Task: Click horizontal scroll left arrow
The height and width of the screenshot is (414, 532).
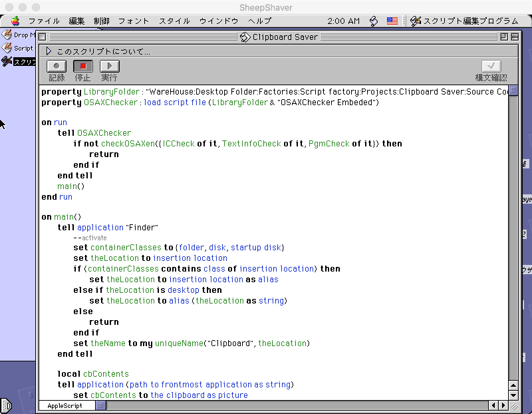Action: click(493, 405)
